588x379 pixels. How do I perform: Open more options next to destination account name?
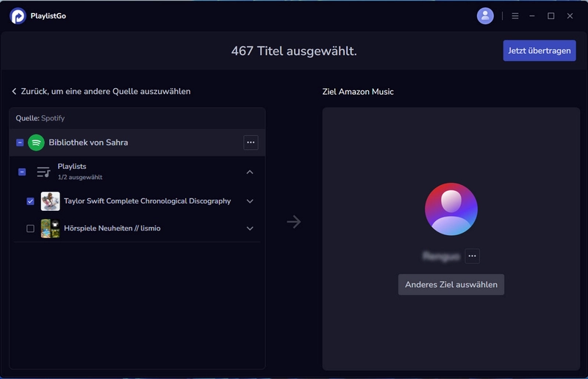[x=472, y=256]
